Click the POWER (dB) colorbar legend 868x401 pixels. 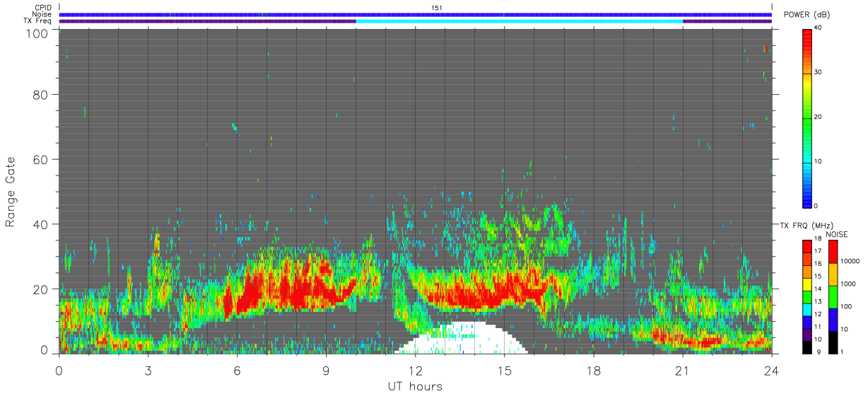tap(807, 117)
